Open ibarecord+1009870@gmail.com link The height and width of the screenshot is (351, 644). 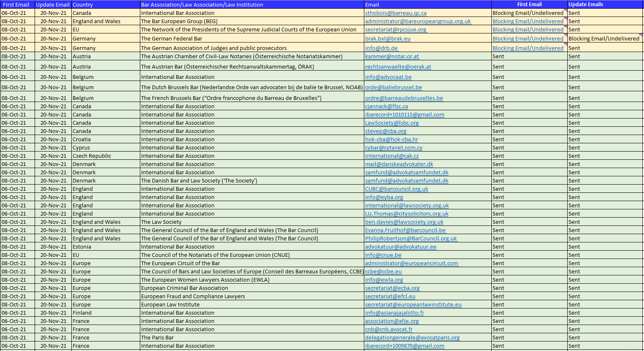tap(405, 346)
